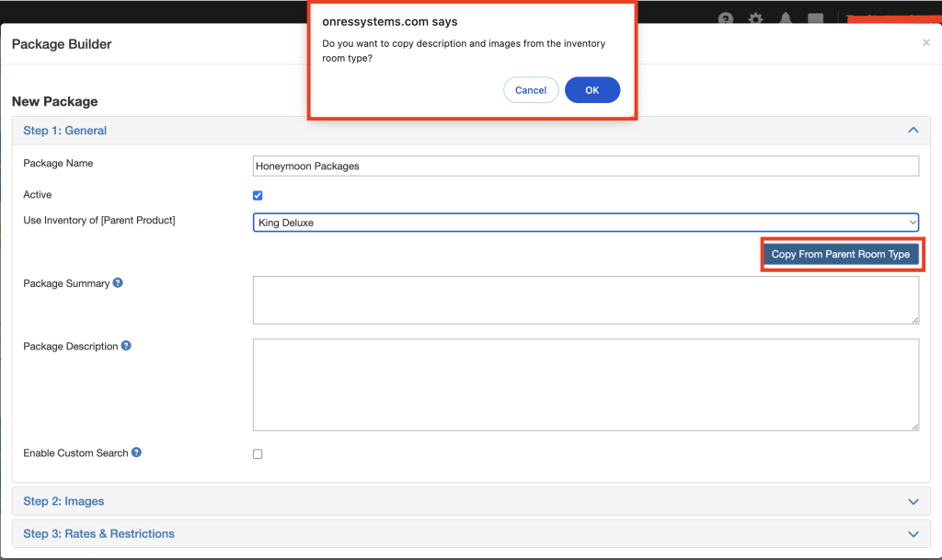Open the Step 3: Rates & Restrictions header
Viewport: 942px width, 560px height.
coord(98,533)
